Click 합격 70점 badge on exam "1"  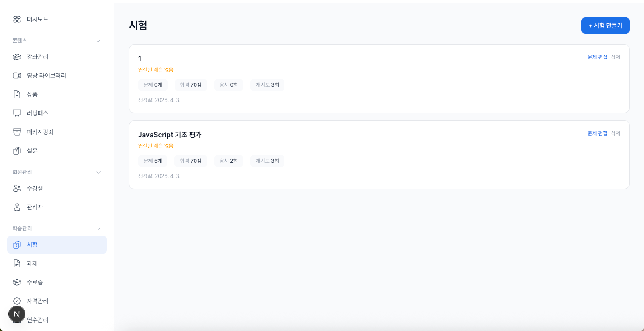click(x=191, y=85)
